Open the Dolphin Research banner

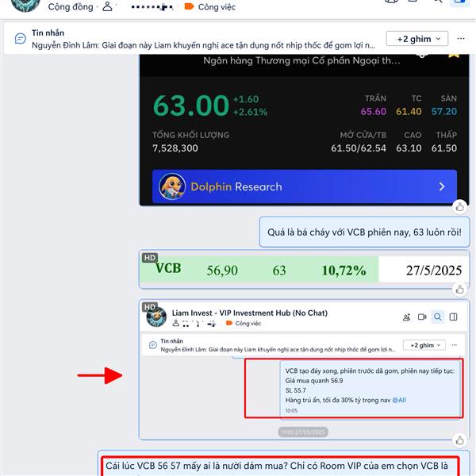[304, 186]
